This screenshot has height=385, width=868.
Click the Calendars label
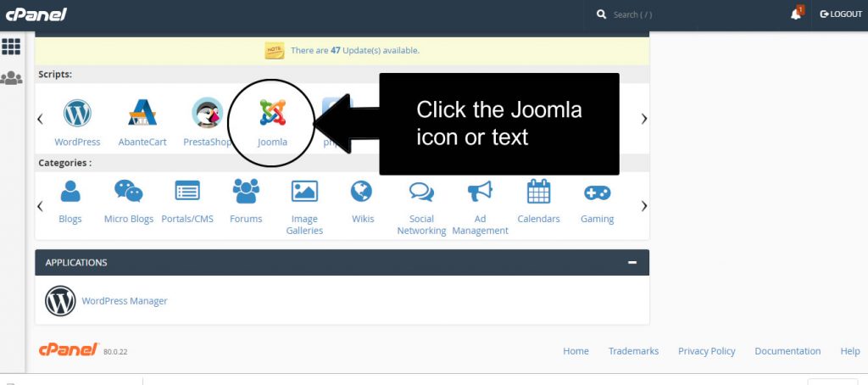[x=538, y=219]
